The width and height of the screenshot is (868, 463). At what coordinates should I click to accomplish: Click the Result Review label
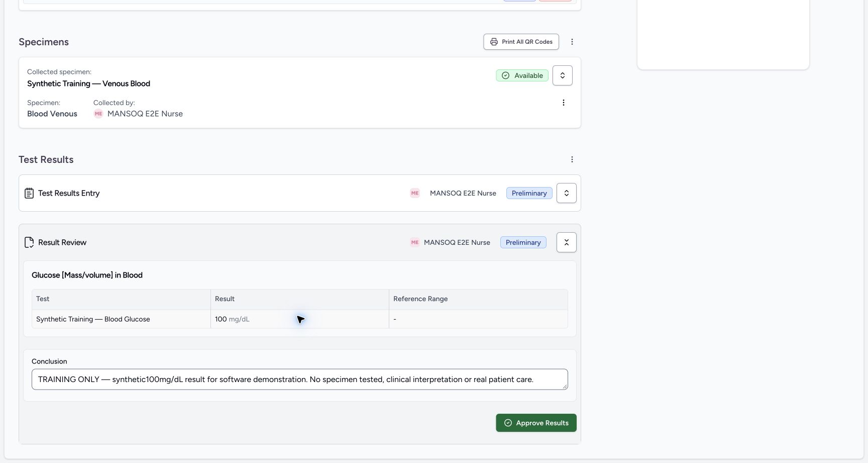point(62,242)
